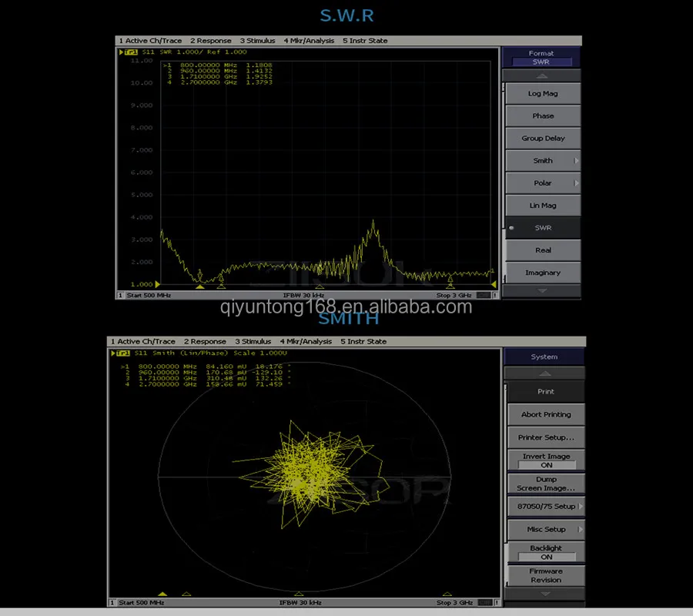Click down arrow in System softkey menu

[544, 594]
